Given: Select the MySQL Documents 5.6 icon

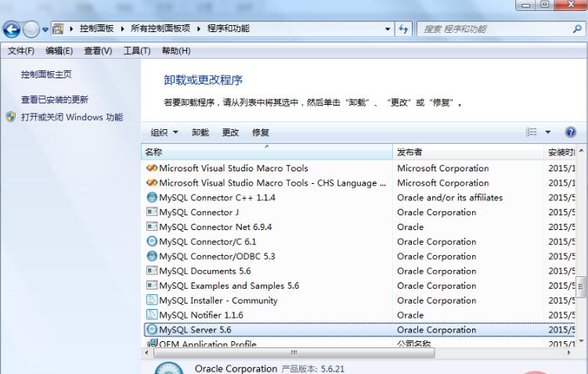Looking at the screenshot, I should (x=152, y=271).
